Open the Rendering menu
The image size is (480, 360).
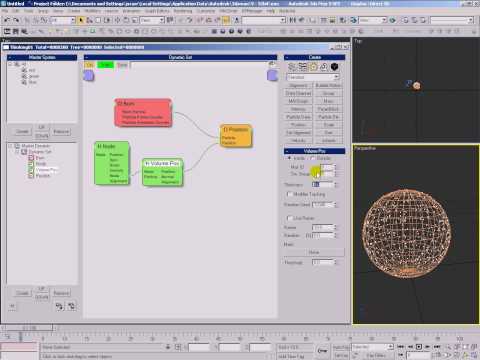tap(183, 11)
